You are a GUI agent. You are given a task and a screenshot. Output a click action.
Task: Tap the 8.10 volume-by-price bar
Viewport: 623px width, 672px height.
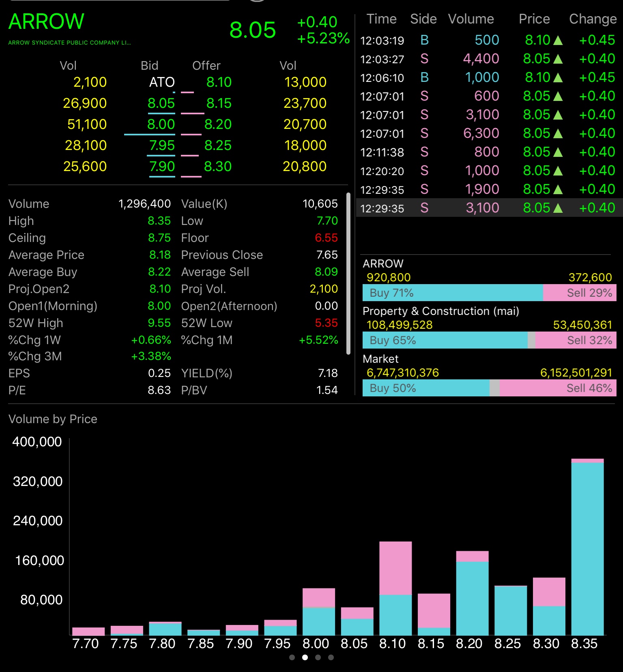point(395,589)
